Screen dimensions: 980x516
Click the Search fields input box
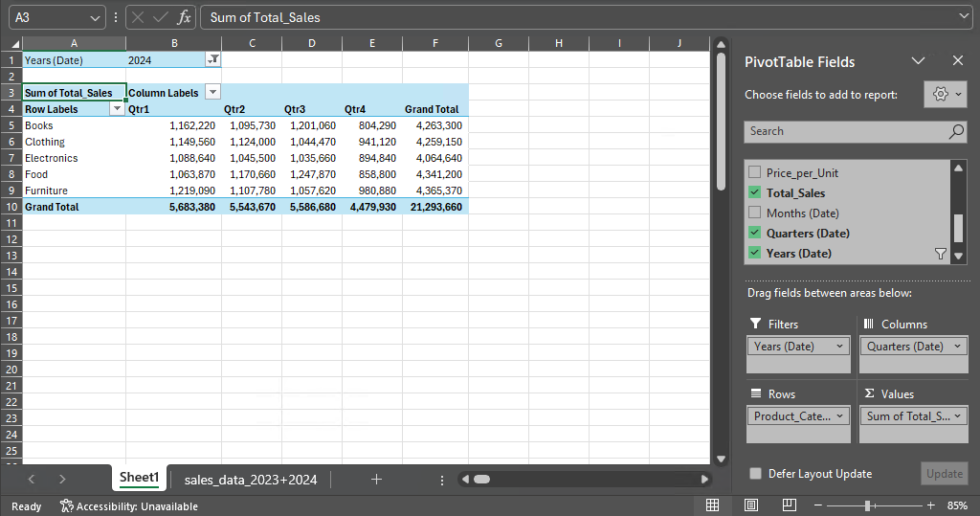pyautogui.click(x=842, y=132)
